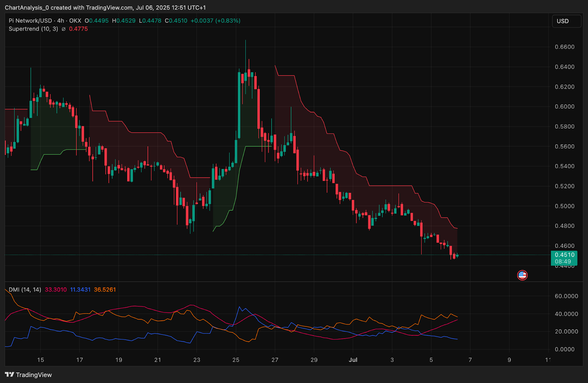Open the USD currency selector
The image size is (588, 383).
click(x=566, y=21)
